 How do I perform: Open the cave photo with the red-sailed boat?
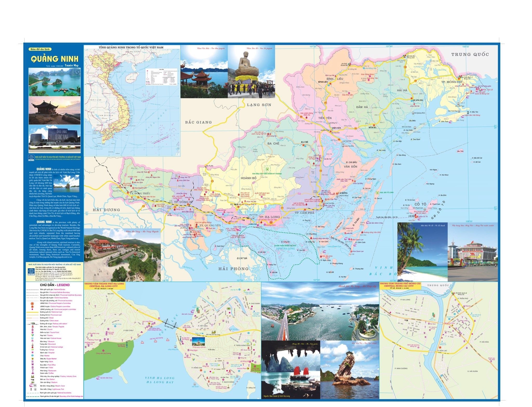pos(290,370)
